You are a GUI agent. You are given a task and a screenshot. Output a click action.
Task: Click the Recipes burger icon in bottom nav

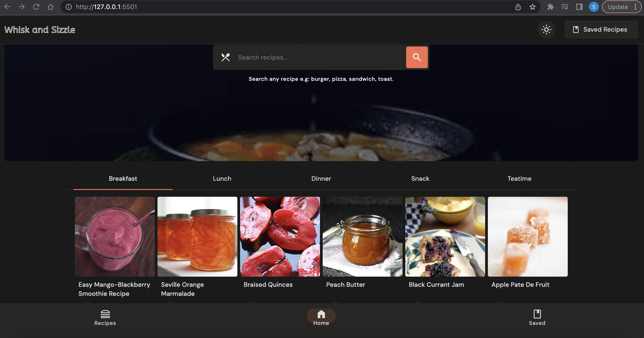pos(105,314)
